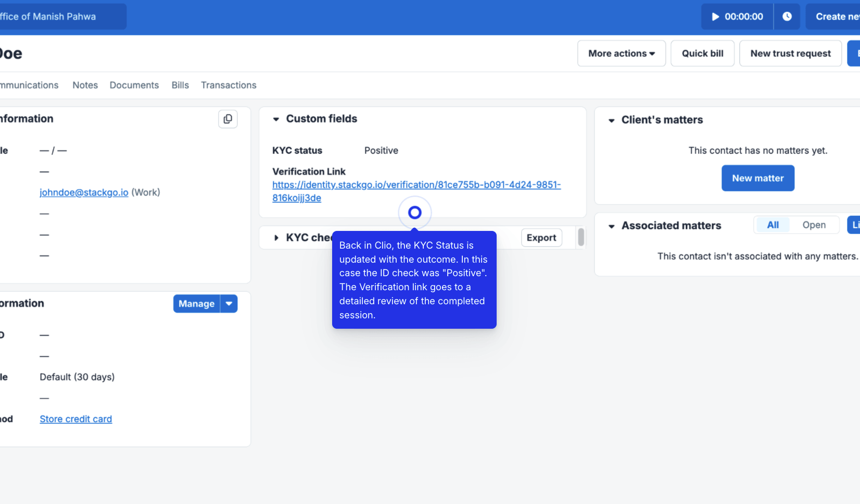The image size is (860, 504).
Task: View the Transactions tab
Action: coord(229,85)
